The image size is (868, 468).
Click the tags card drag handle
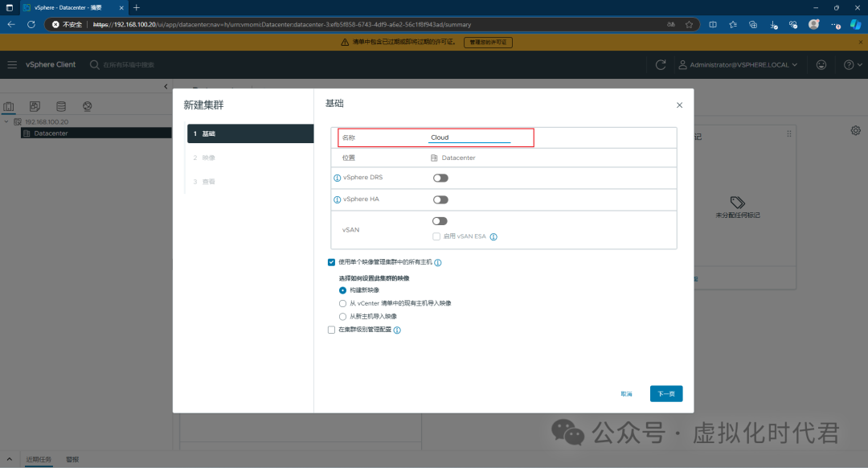pyautogui.click(x=789, y=134)
